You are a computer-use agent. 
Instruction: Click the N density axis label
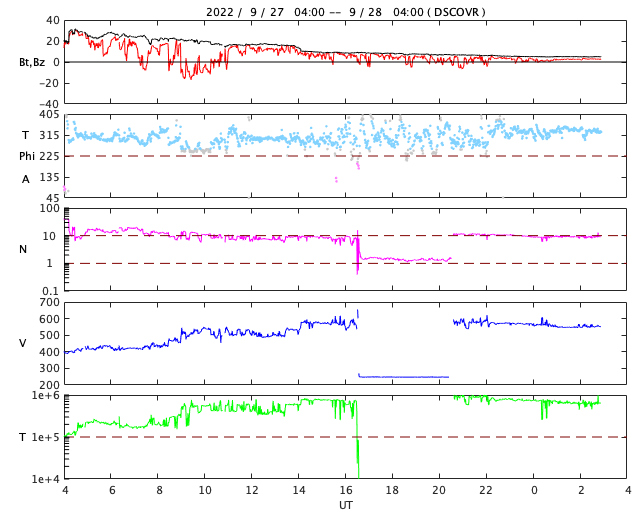[24, 249]
